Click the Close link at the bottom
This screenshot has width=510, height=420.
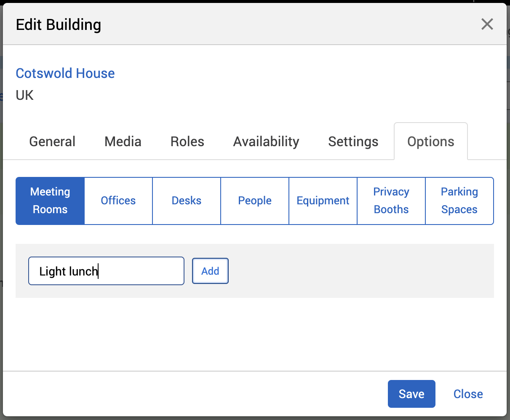pyautogui.click(x=468, y=394)
